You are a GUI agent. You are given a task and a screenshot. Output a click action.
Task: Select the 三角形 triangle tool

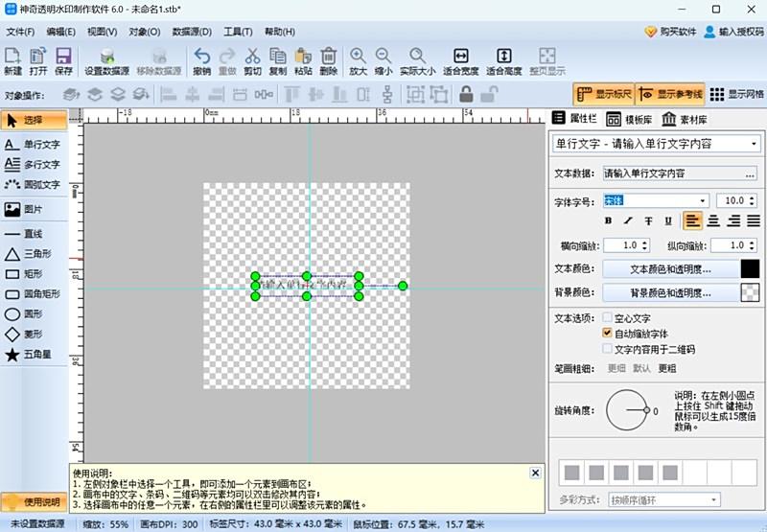coord(35,254)
